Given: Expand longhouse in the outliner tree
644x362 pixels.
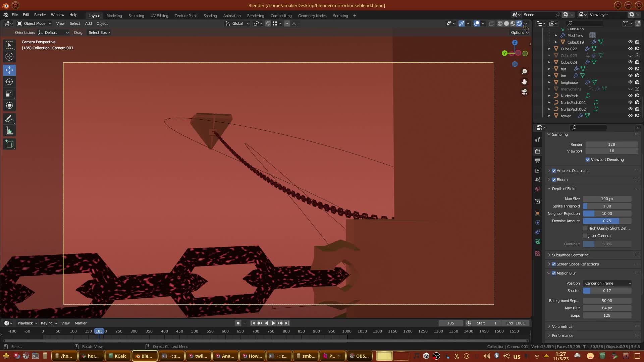Looking at the screenshot, I should (549, 82).
